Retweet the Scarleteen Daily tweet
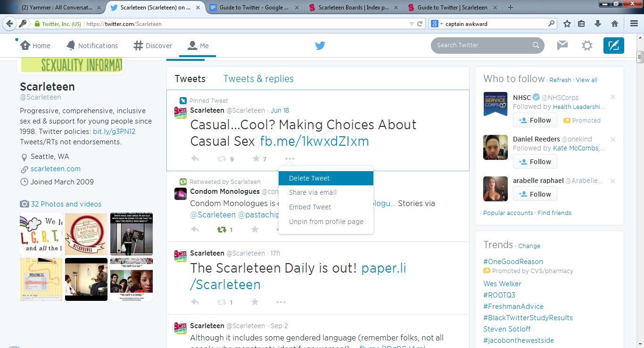The width and height of the screenshot is (644, 348). coord(221,302)
